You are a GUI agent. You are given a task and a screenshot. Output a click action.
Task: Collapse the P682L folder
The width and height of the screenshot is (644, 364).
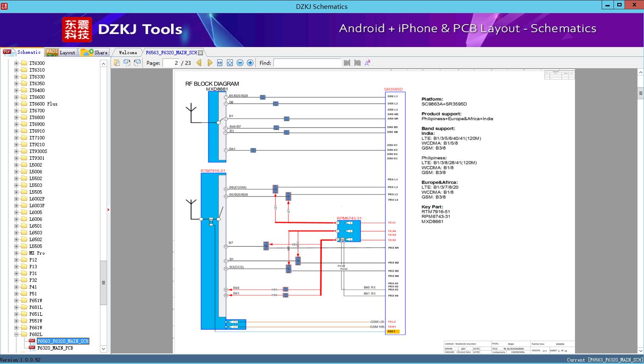[x=16, y=334]
